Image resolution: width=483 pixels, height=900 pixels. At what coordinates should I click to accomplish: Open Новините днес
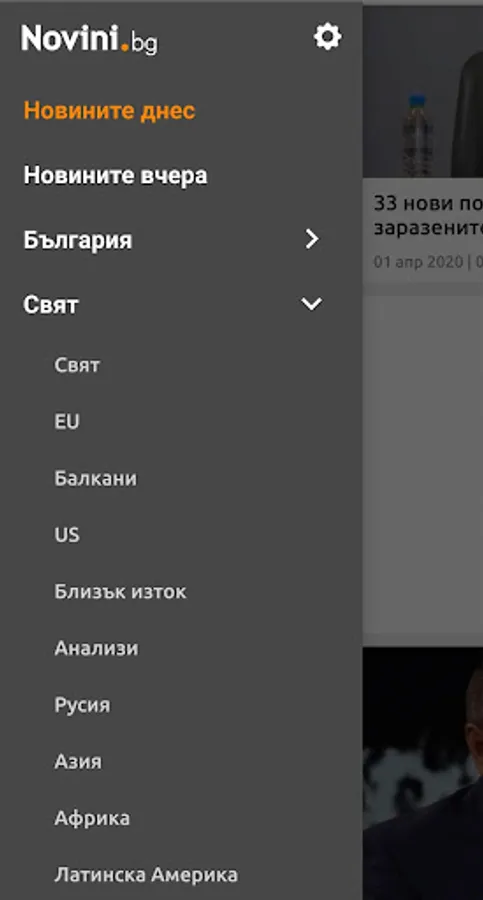109,111
